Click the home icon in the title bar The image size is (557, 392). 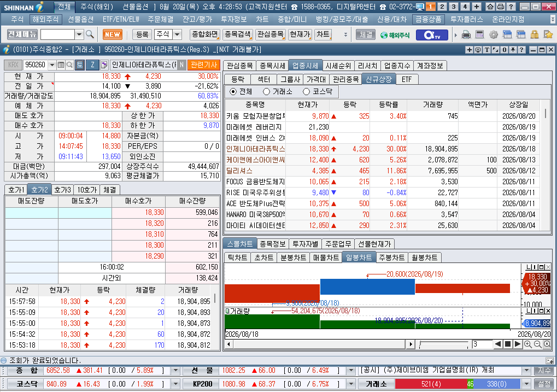[x=490, y=7]
